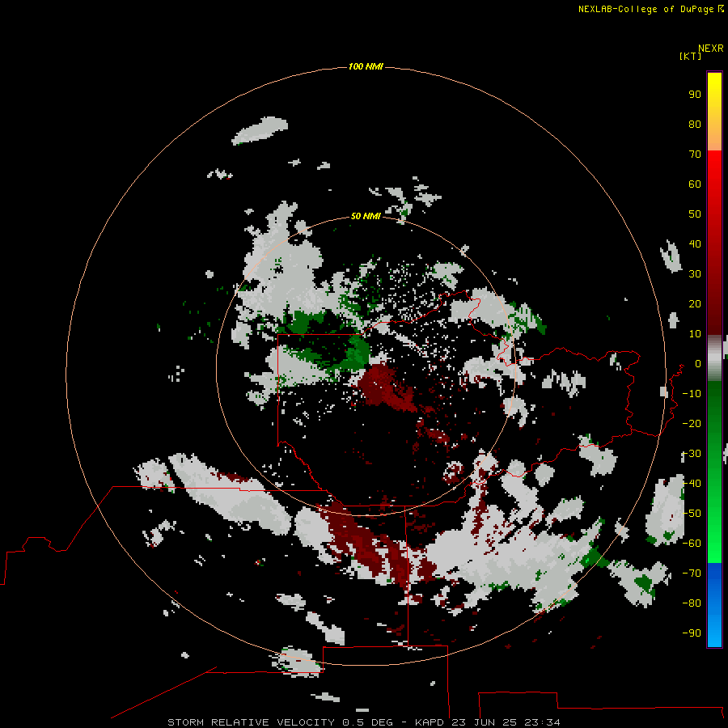Click the dark red outbound velocity blob near radar center
Screen dimensions: 728x728
pyautogui.click(x=387, y=387)
